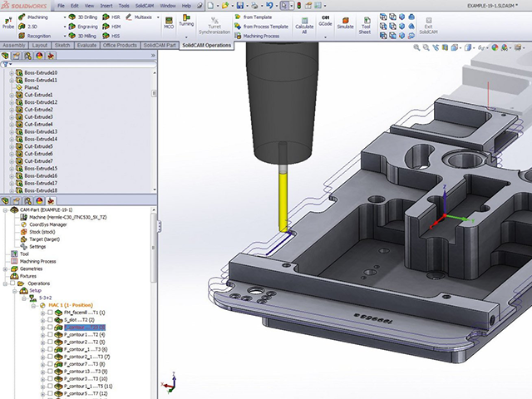Select the CoordSys Manager item

[44, 224]
